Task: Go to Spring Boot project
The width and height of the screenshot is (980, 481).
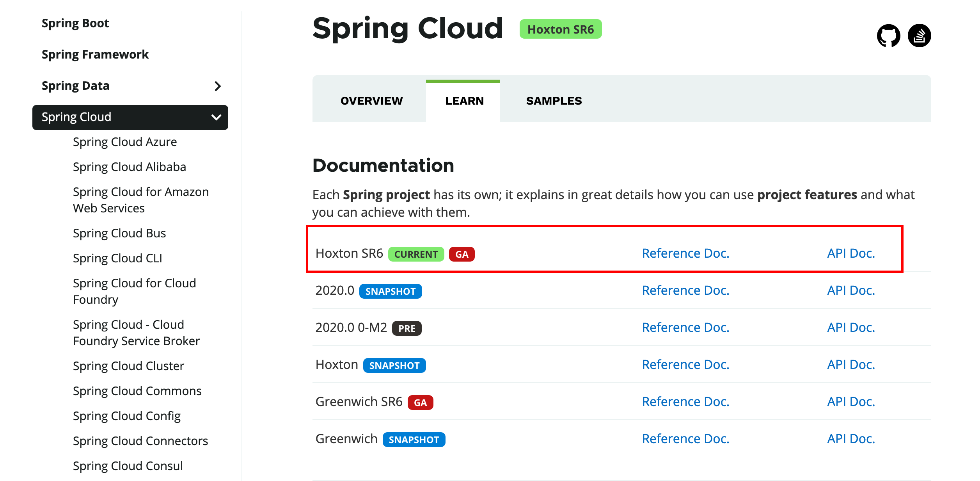Action: click(x=75, y=23)
